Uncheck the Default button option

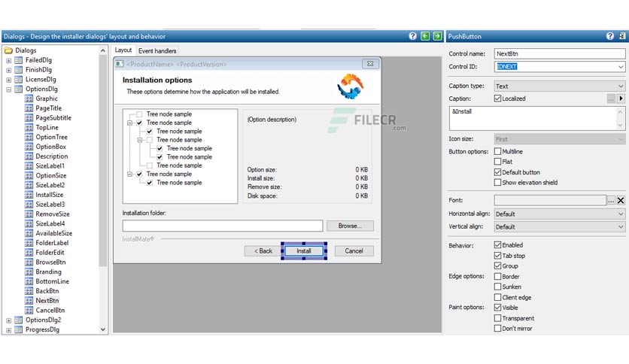tap(497, 172)
